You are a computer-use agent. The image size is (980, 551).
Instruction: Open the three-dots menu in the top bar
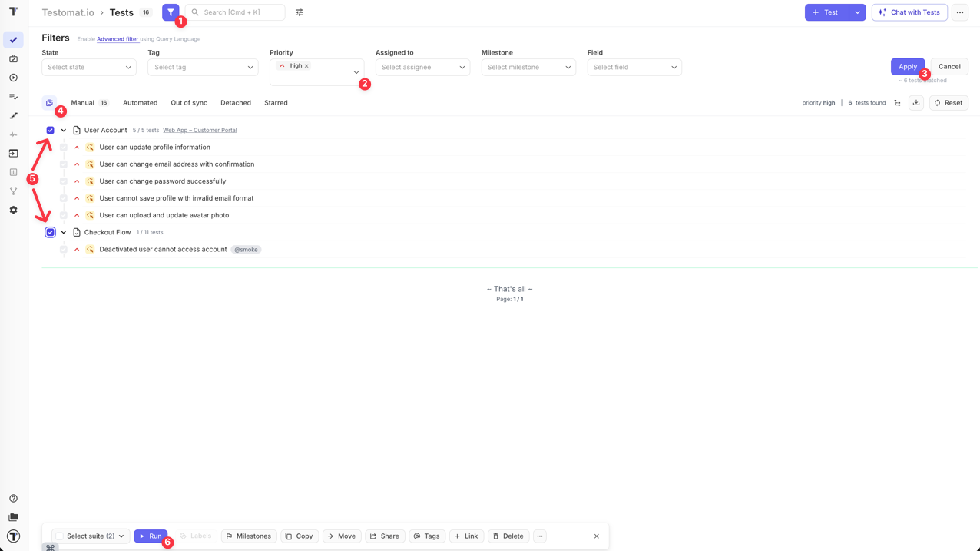pos(960,12)
